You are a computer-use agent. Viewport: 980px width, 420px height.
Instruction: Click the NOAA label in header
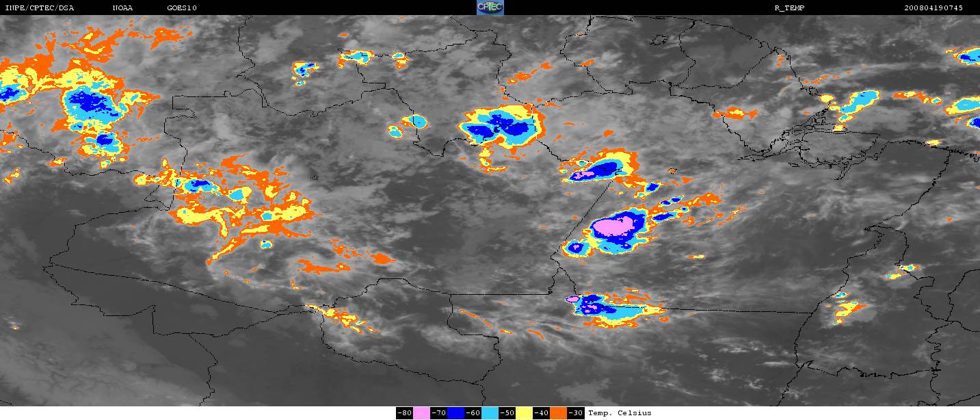[122, 8]
